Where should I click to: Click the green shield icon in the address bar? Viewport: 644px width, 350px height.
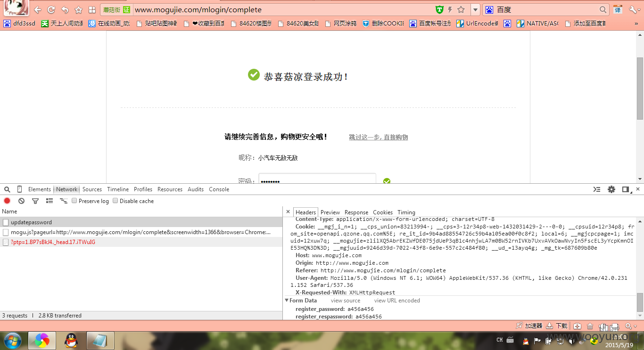point(439,9)
